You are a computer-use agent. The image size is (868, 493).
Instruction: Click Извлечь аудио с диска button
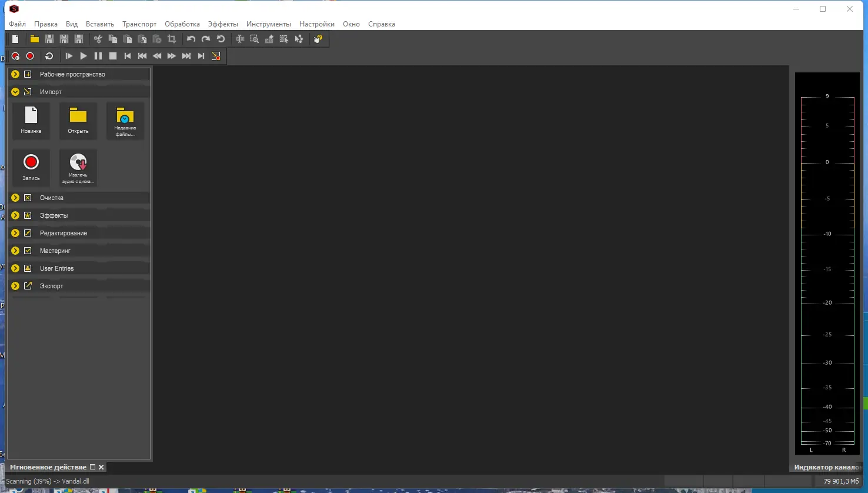78,168
